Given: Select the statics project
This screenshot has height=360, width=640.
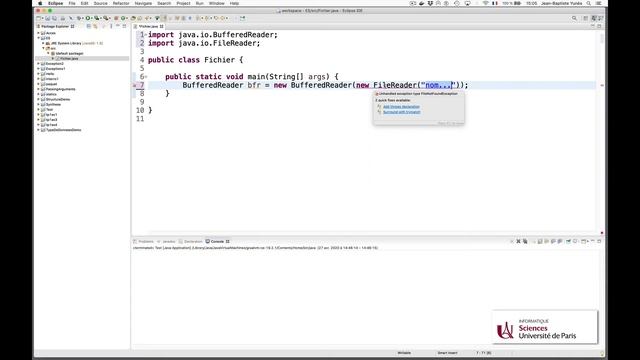Looking at the screenshot, I should tap(51, 94).
